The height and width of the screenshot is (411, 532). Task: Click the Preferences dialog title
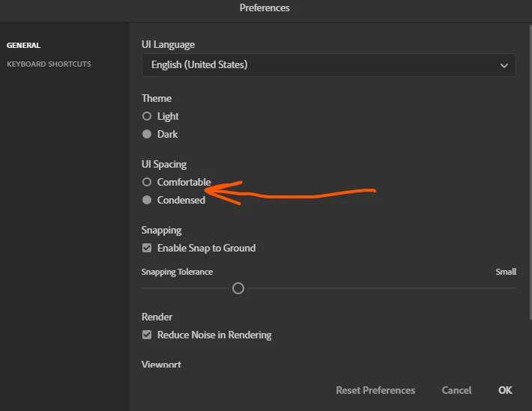click(x=265, y=8)
